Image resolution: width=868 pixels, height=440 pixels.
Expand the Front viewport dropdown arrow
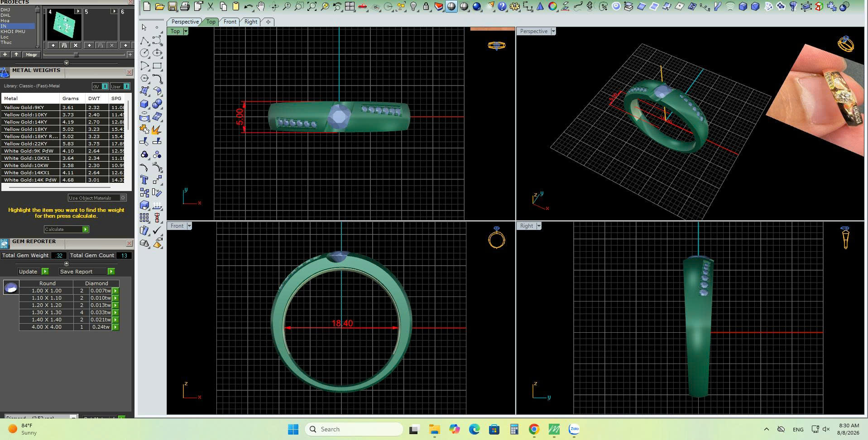[189, 226]
